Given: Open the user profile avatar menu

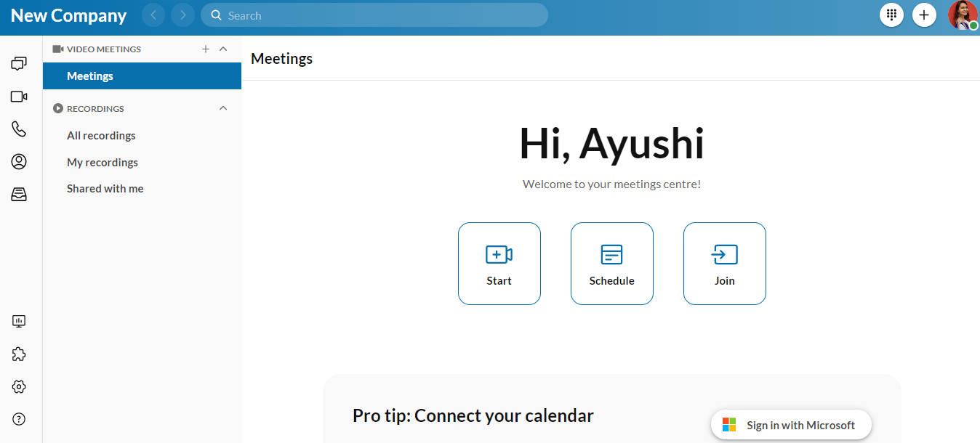Looking at the screenshot, I should tap(962, 15).
